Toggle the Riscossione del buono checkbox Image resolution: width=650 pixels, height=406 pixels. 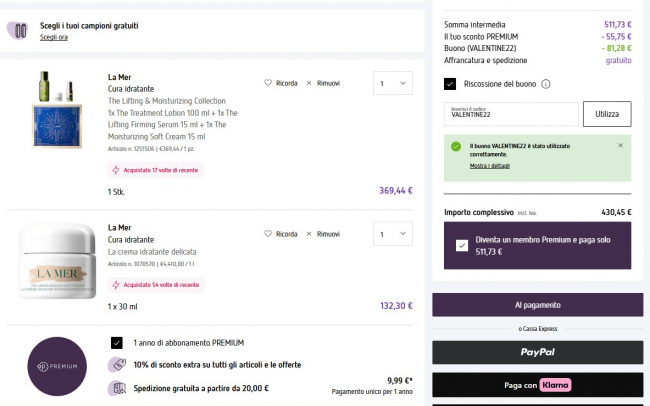tap(451, 84)
